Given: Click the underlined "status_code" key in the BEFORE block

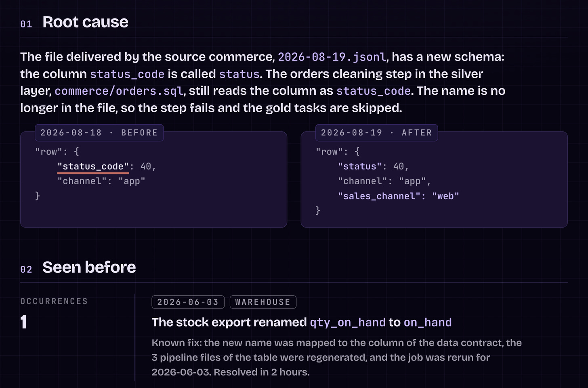Looking at the screenshot, I should pos(93,167).
